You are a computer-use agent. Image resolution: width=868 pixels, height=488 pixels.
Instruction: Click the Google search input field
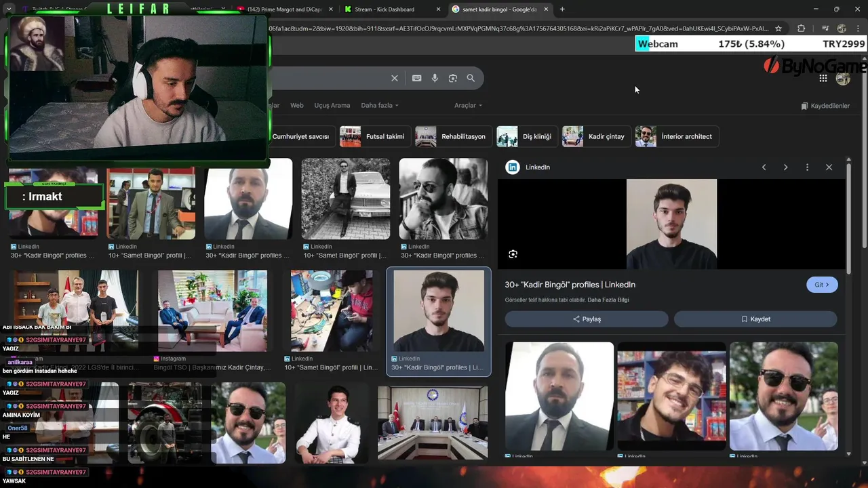329,78
